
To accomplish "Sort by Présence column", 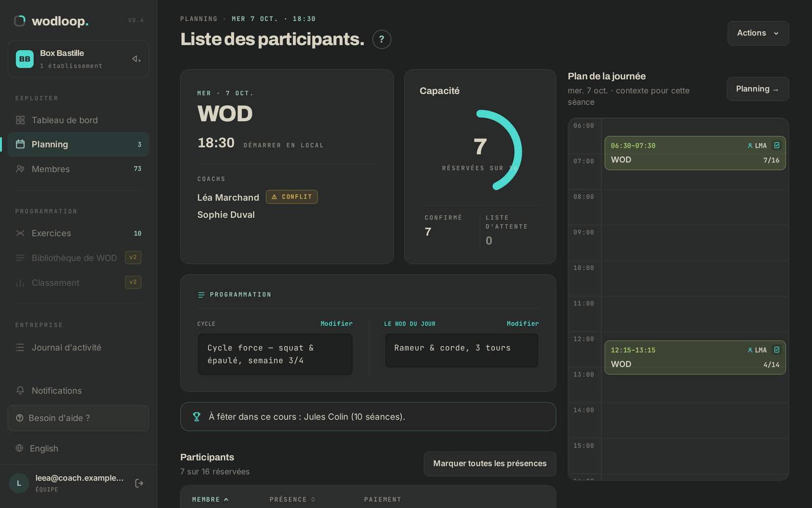I will 292,499.
